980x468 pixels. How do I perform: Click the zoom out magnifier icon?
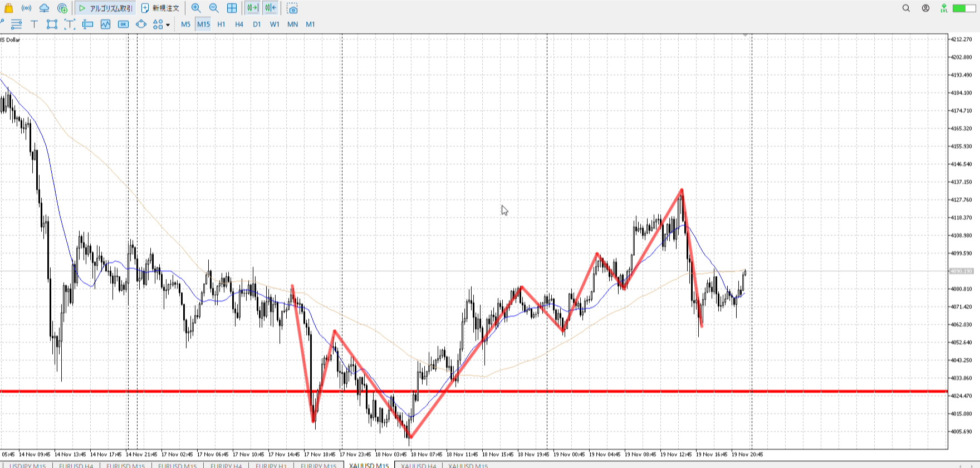click(x=214, y=8)
